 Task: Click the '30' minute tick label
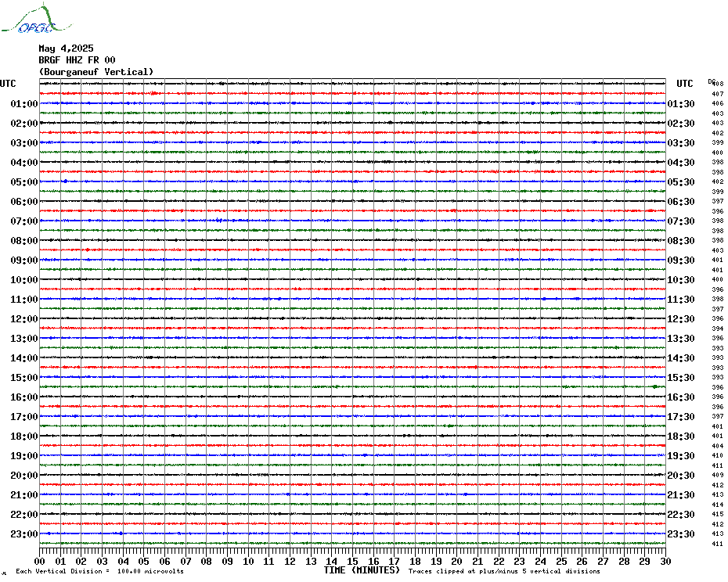point(666,561)
